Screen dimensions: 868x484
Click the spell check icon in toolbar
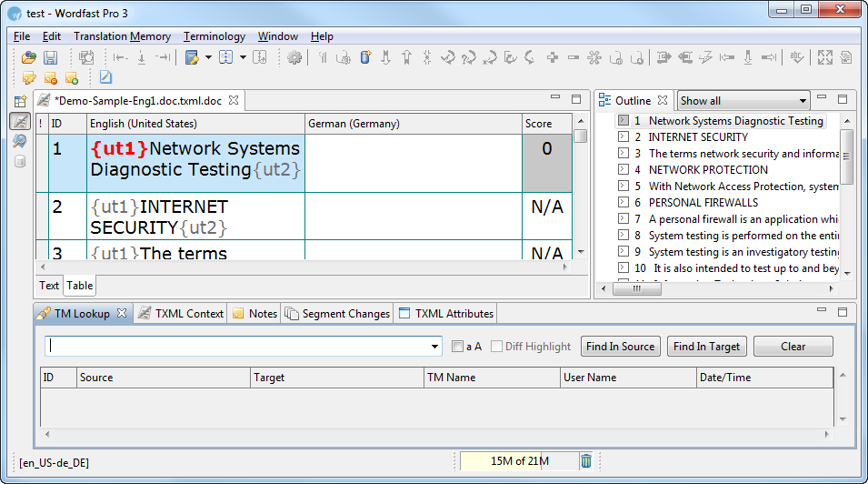pyautogui.click(x=797, y=58)
